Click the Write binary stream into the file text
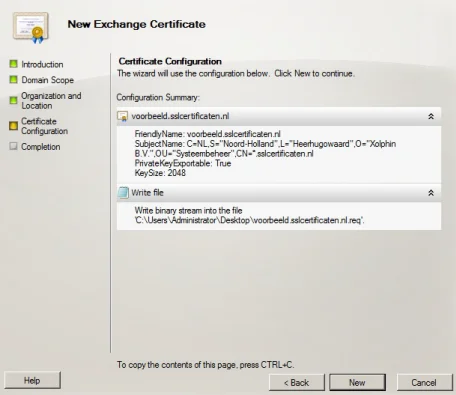The image size is (456, 395). 188,211
